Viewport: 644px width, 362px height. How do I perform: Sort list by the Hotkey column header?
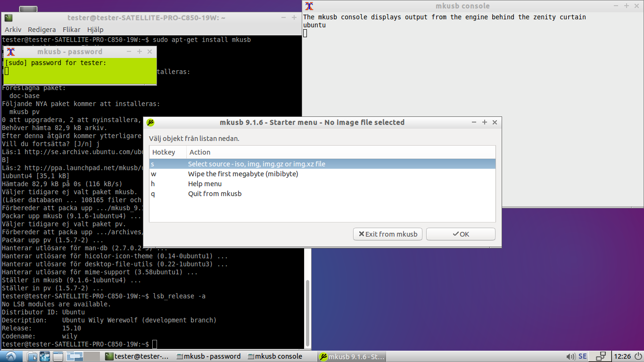click(x=168, y=152)
